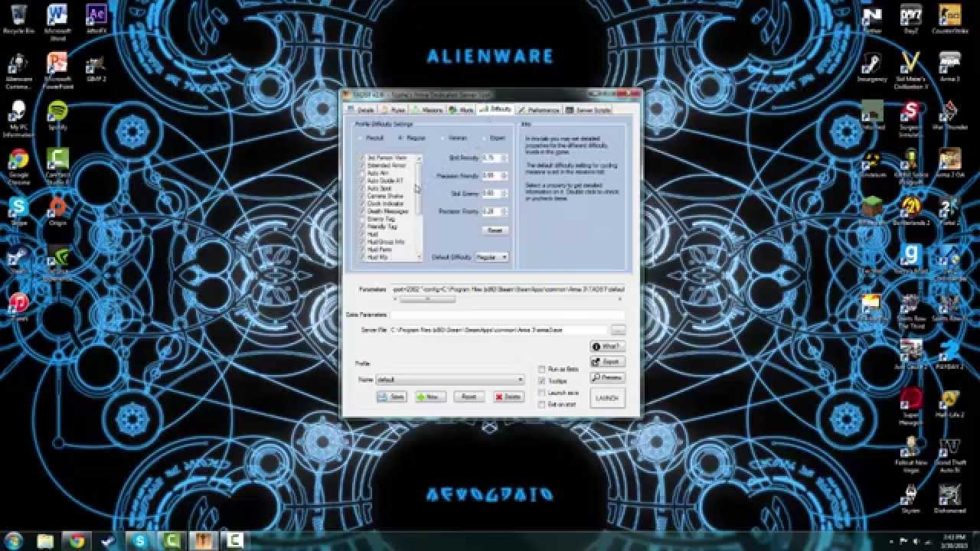Adjust the Precision Friendly spinner arrows

pyautogui.click(x=505, y=175)
